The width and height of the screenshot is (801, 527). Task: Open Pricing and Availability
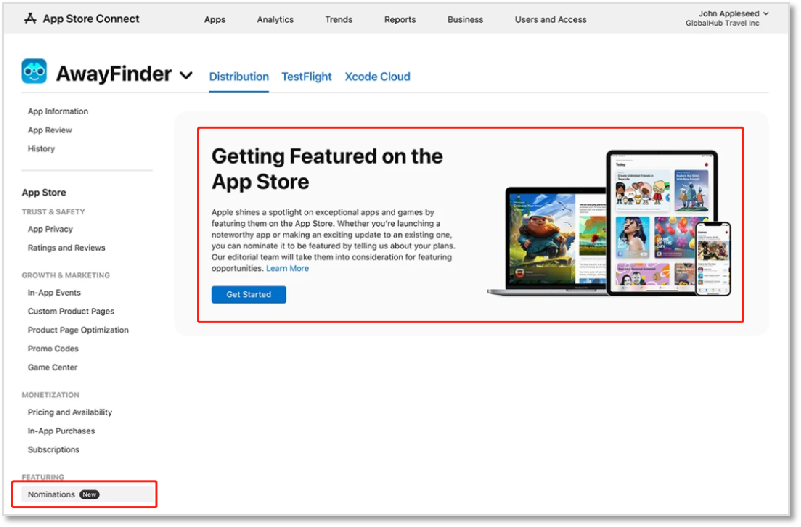pyautogui.click(x=69, y=412)
